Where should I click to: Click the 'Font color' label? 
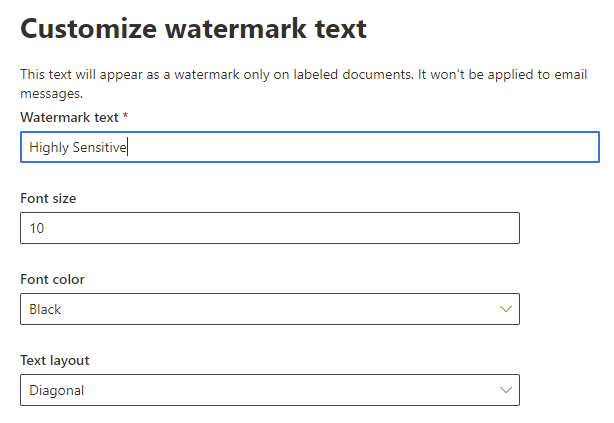(x=50, y=279)
